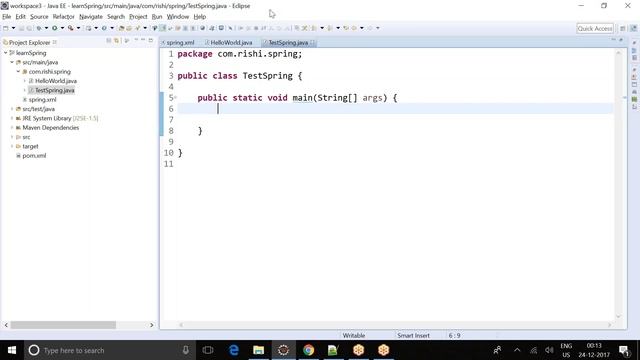
Task: Switch to the spring.xml editor tab
Action: point(178,42)
